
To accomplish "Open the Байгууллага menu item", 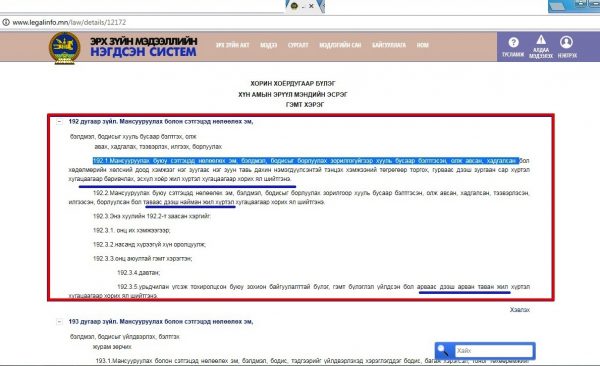I will pos(389,45).
